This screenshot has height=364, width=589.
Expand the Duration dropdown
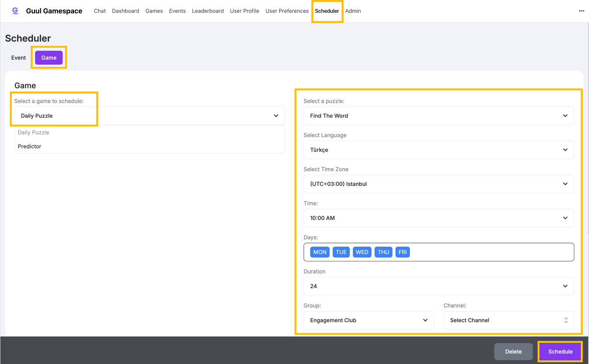click(438, 286)
